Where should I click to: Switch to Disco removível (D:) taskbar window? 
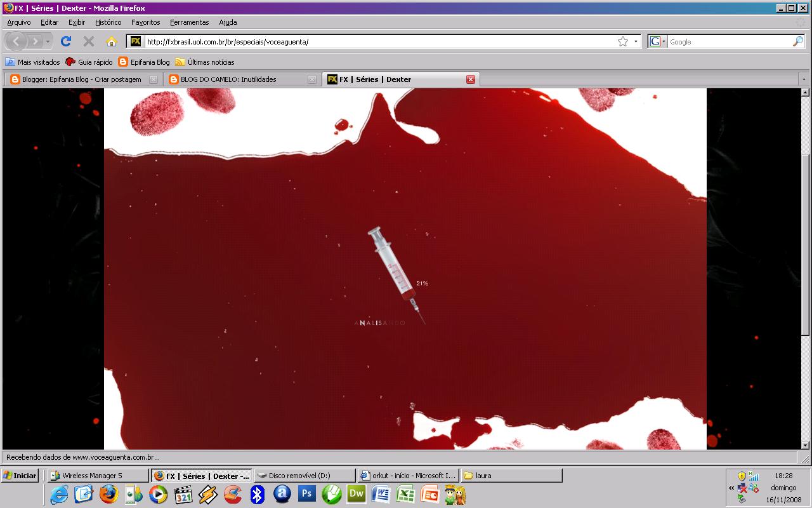(x=304, y=476)
